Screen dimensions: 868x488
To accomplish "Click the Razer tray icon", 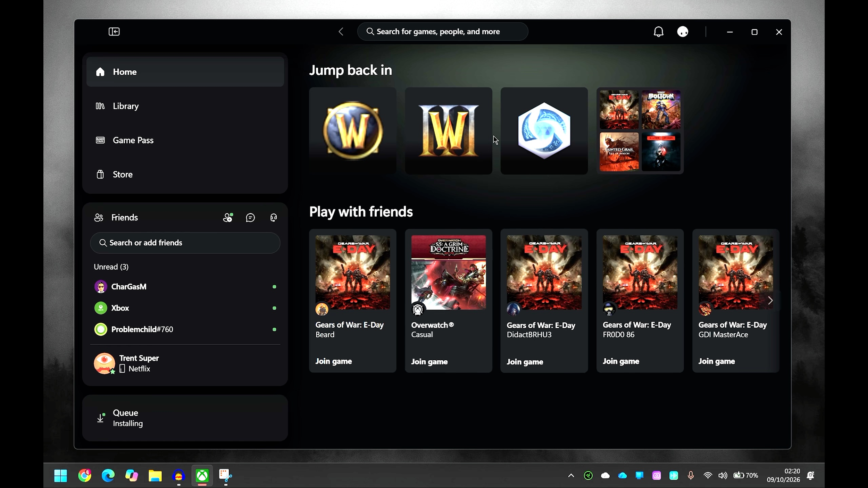I will click(x=588, y=476).
